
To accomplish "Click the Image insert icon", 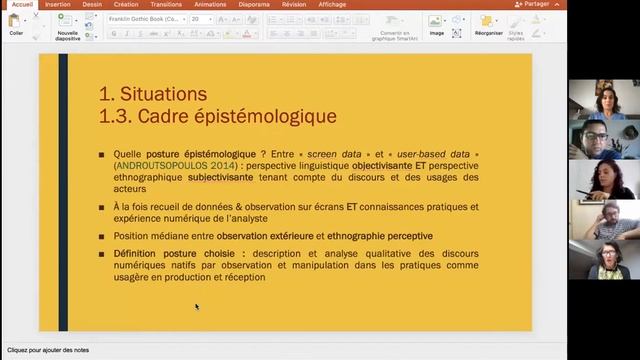I will (x=435, y=21).
